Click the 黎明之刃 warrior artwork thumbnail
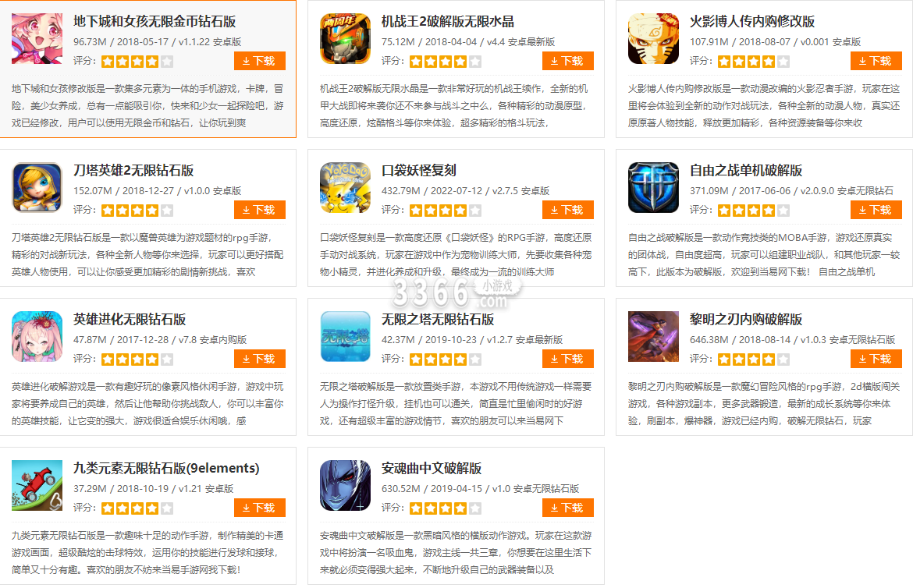Viewport: 913px width, 588px height. tap(653, 336)
